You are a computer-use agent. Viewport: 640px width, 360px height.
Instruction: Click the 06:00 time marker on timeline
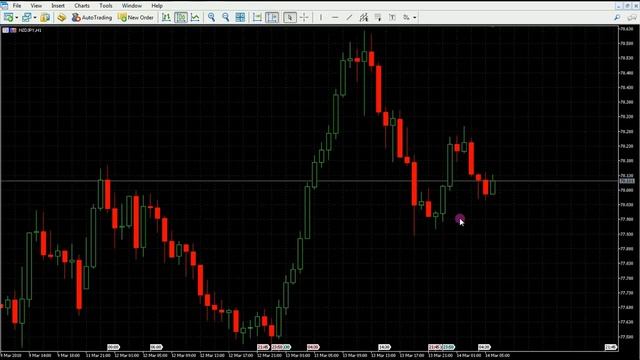point(156,347)
